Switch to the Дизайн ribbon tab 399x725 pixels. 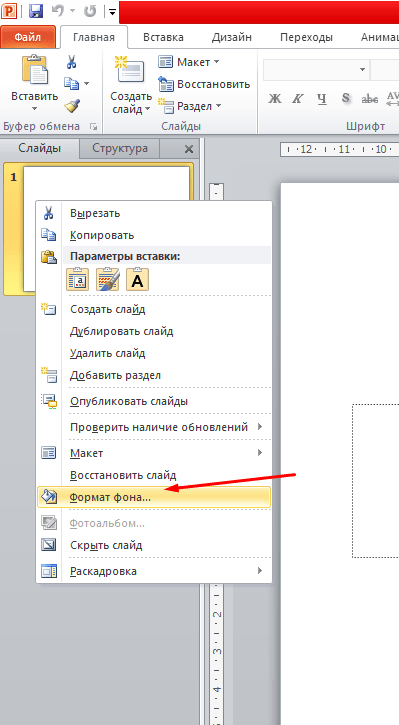point(232,37)
